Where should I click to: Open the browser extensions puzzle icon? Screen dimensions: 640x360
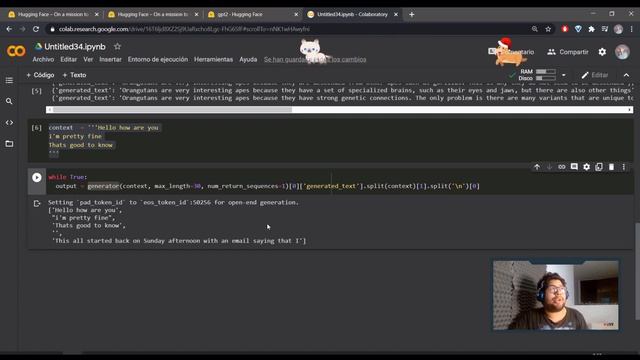point(591,29)
